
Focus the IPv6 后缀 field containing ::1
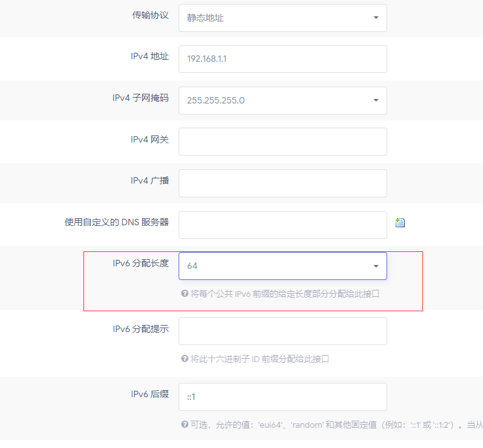[282, 397]
